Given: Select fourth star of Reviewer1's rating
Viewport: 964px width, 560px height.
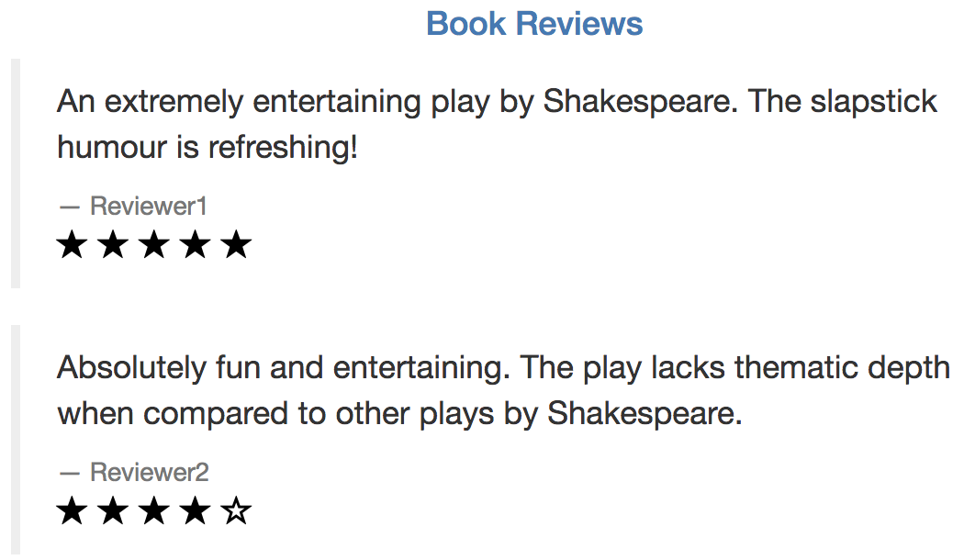Looking at the screenshot, I should pos(196,244).
